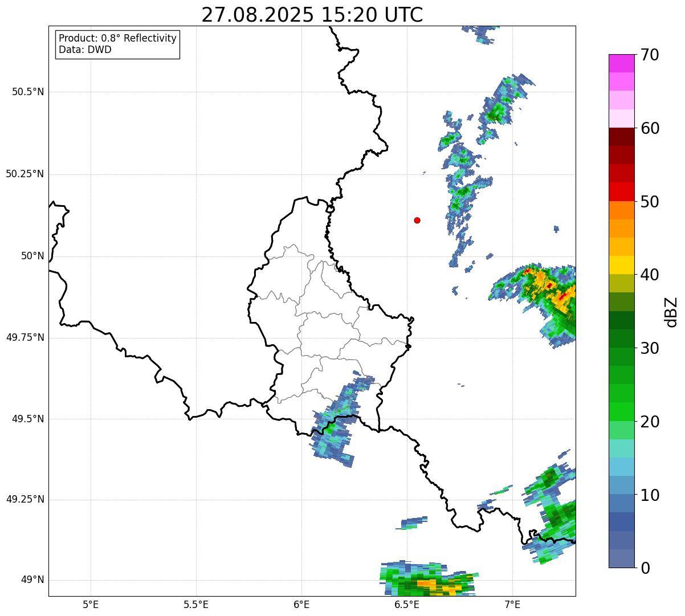The width and height of the screenshot is (685, 616).
Task: Click the colorbar tick label 40
Action: [x=650, y=275]
